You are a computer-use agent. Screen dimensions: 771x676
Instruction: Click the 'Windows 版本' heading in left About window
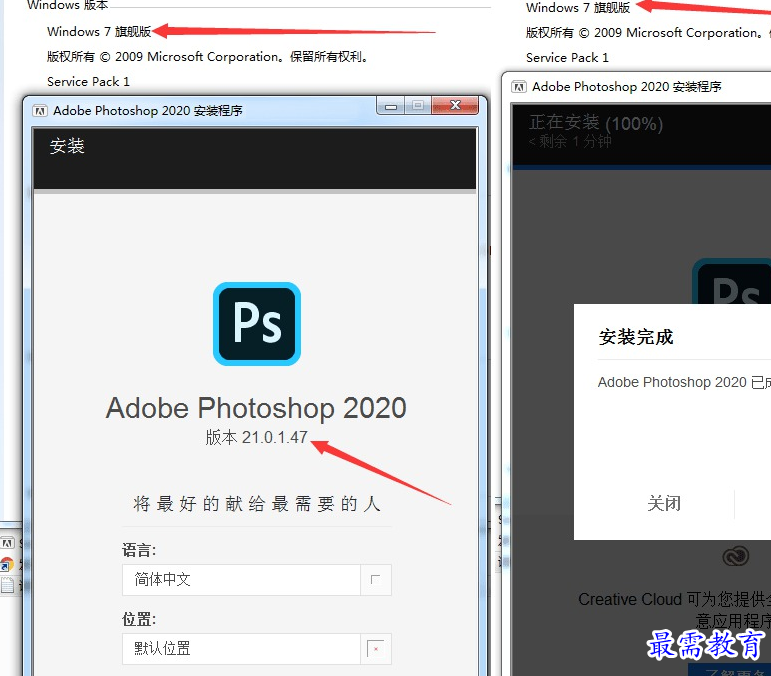pos(67,5)
